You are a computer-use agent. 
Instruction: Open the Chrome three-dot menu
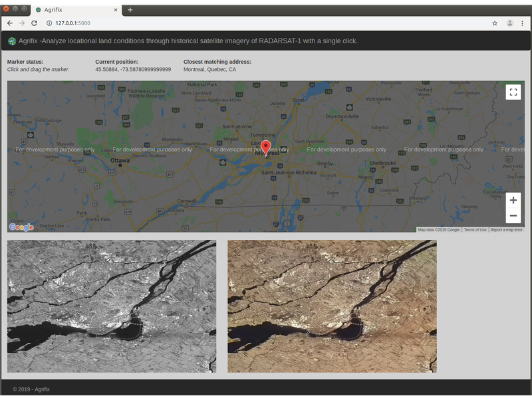[x=523, y=23]
